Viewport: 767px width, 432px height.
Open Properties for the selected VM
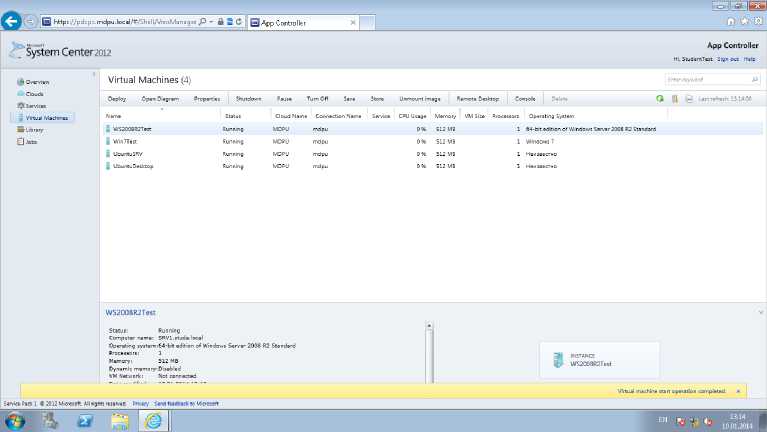click(x=207, y=99)
